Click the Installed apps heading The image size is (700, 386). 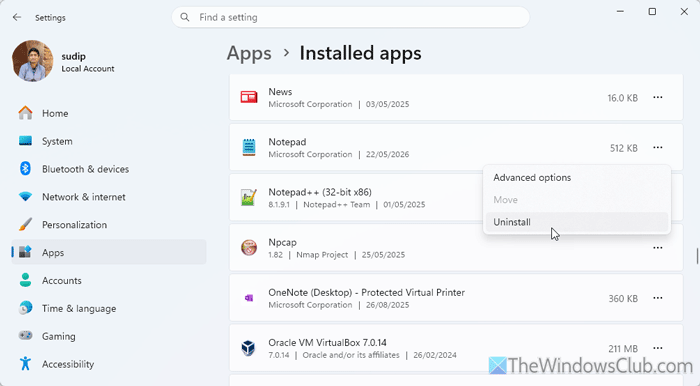[360, 53]
